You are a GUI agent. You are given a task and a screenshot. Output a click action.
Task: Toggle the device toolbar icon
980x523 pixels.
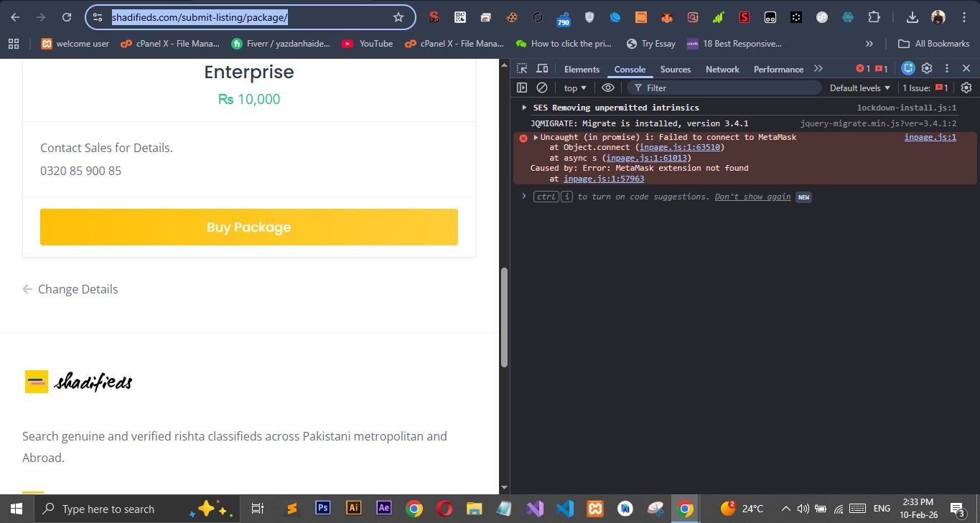542,69
